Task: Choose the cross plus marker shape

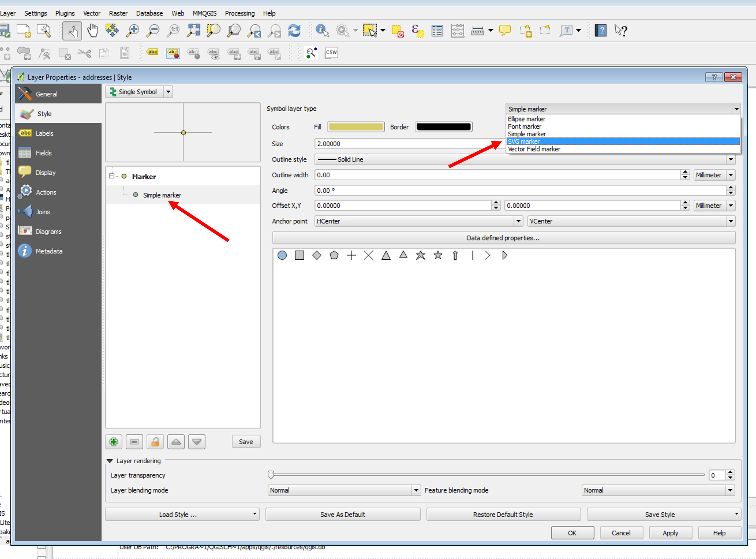Action: pos(352,255)
